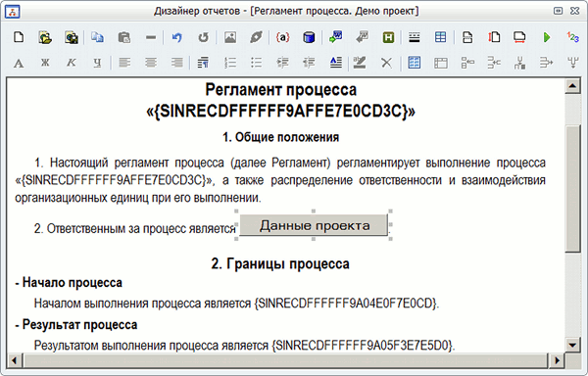
Task: Redo the action, grey arrow
Action: [203, 37]
